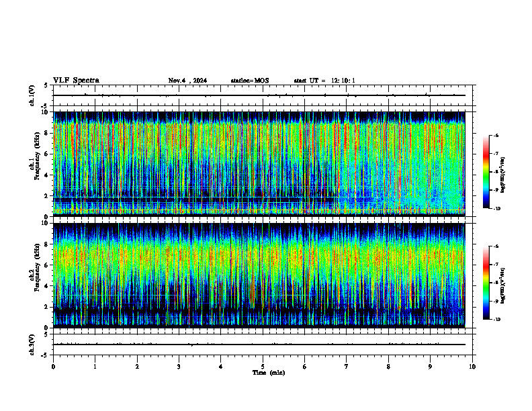Click the "8" time axis tick label
Viewport: 532px width, 411px height.
pyautogui.click(x=388, y=367)
